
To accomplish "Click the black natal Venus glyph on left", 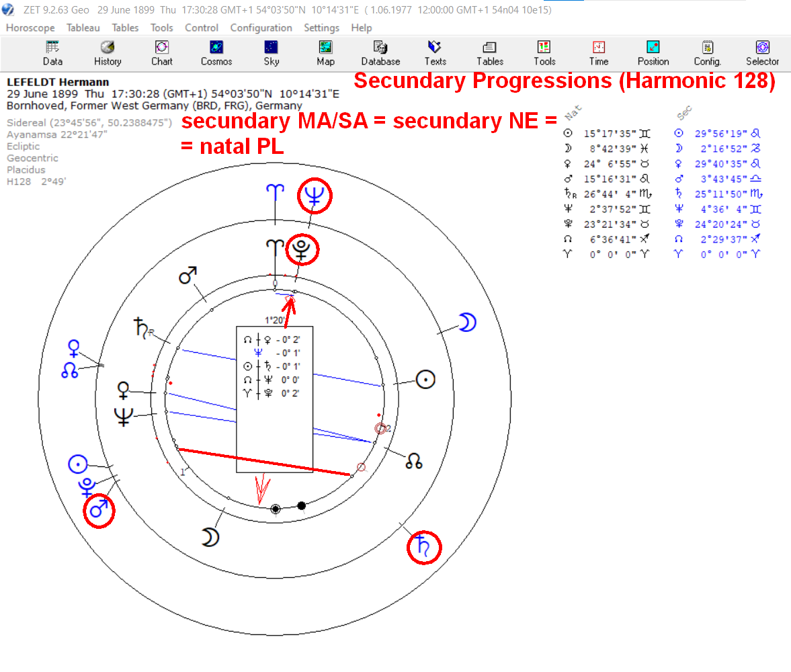I will pos(123,390).
